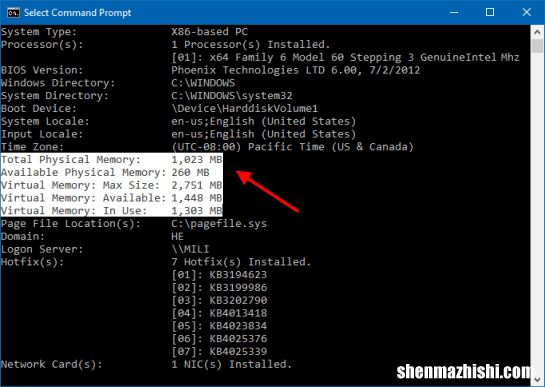Click the 'Hotfix(s):' label
This screenshot has width=545, height=387.
click(32, 262)
